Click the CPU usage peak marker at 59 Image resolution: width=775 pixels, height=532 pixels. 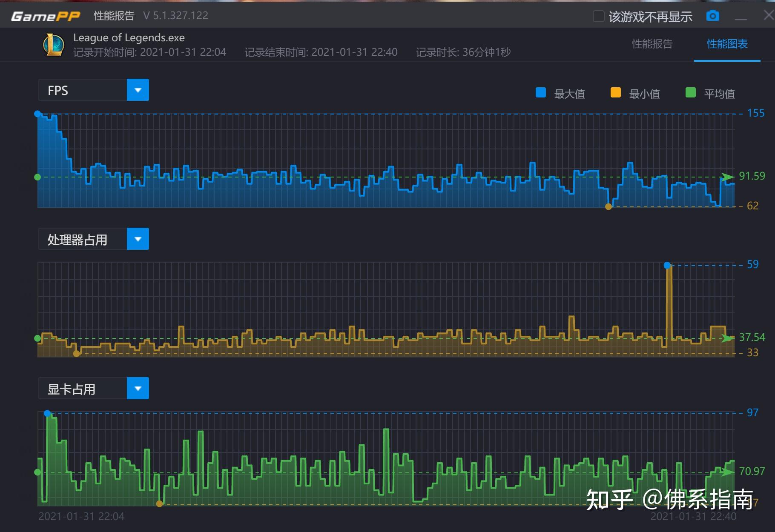pos(667,265)
